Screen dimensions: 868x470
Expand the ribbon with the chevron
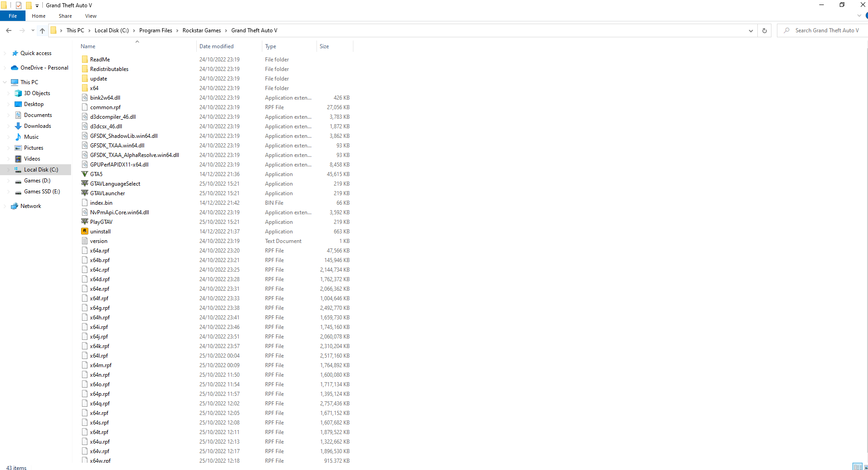click(859, 16)
